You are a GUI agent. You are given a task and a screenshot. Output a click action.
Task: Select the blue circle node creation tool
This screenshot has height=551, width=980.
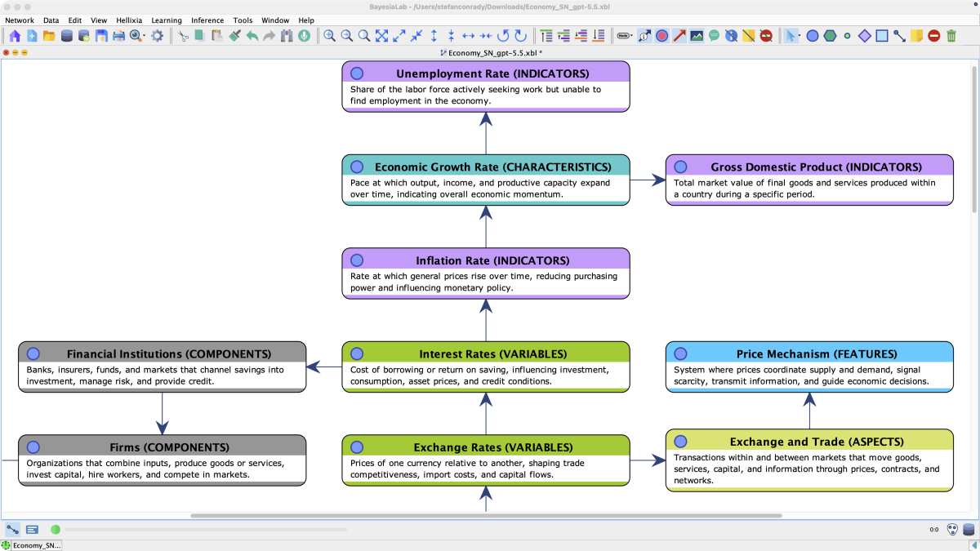pos(813,36)
